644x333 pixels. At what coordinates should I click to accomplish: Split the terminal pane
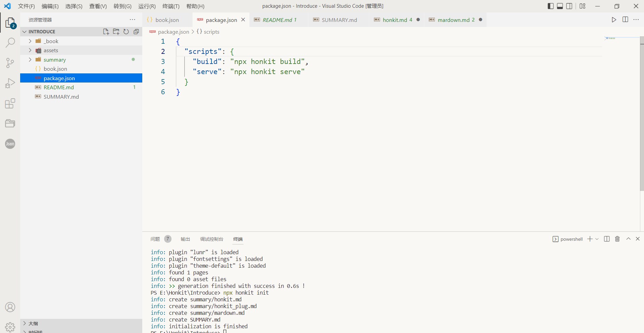(x=607, y=239)
